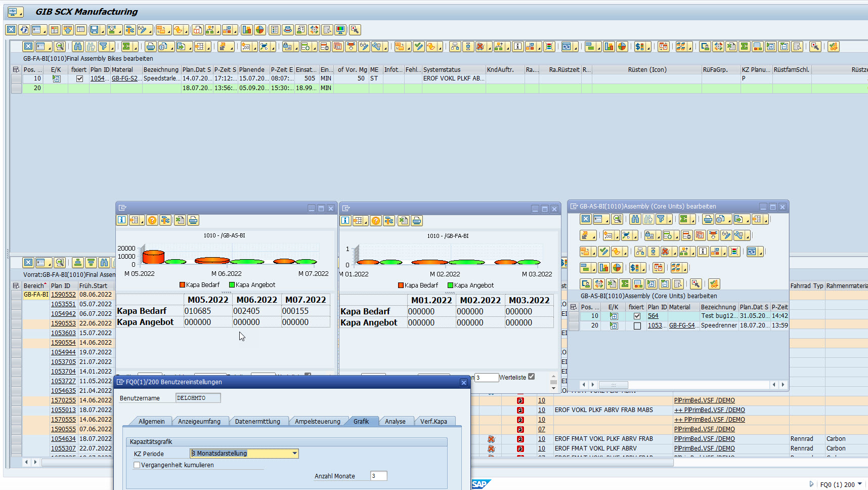Click the Excel export icon in GB-AS-BI chart window
Viewport: 868px width, 490px height.
[x=180, y=220]
